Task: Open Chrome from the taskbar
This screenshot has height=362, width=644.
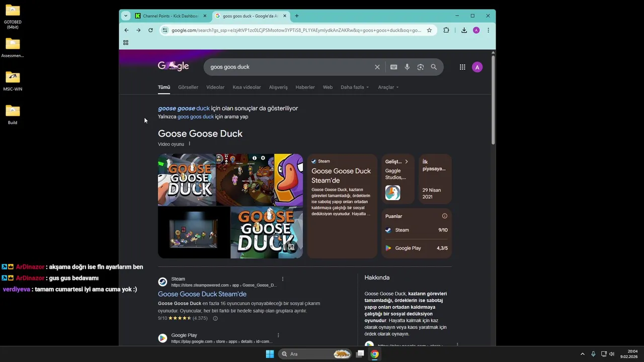Action: (374, 354)
